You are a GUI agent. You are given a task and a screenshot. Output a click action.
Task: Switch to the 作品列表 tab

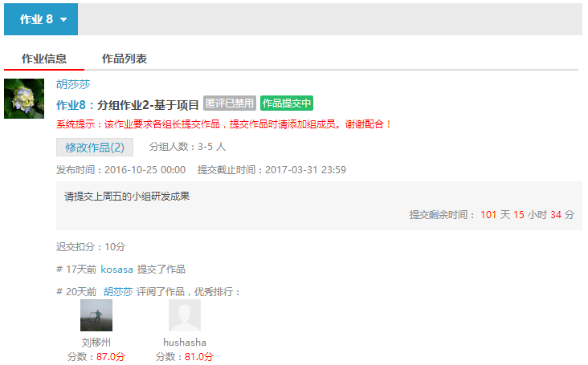125,59
